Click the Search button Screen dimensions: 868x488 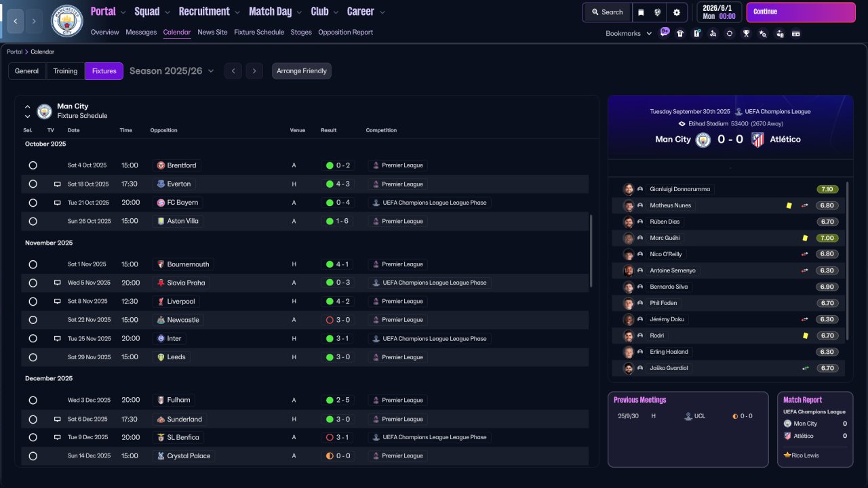tap(607, 12)
